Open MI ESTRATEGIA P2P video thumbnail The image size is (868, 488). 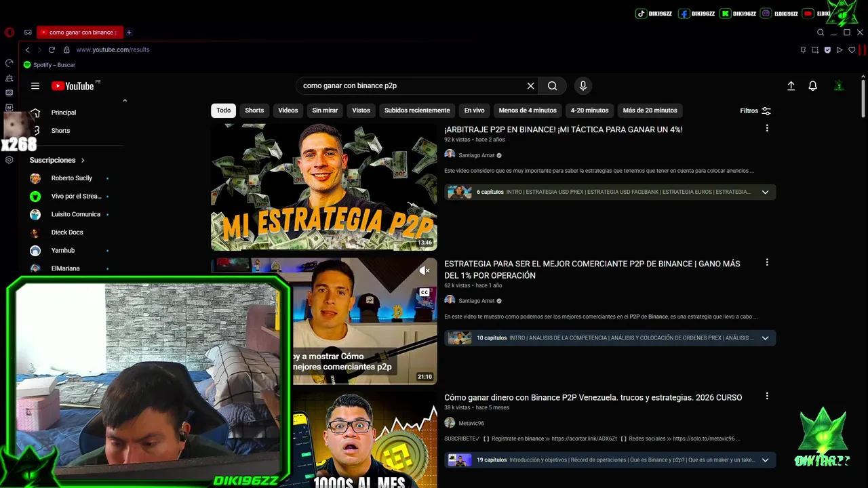(x=324, y=187)
